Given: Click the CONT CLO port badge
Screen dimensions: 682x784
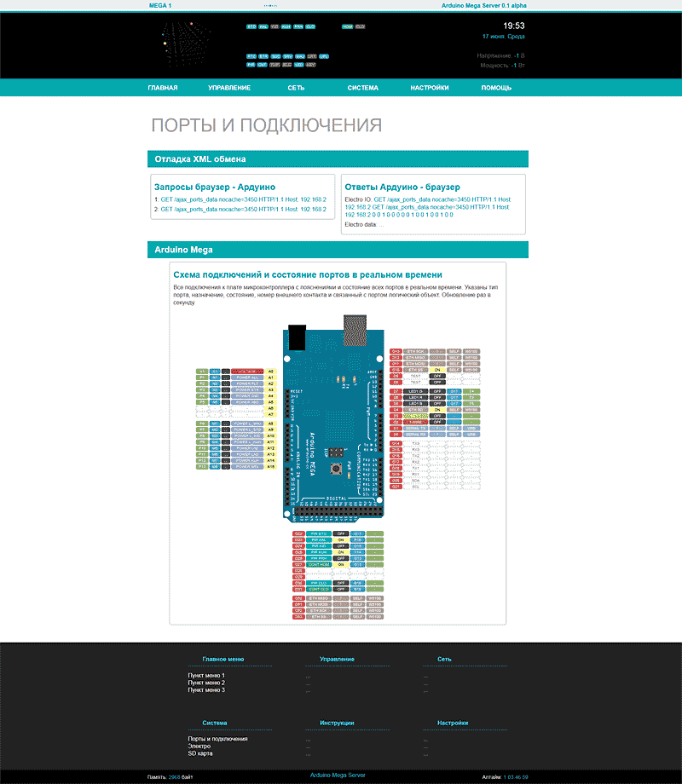Looking at the screenshot, I should [x=319, y=589].
